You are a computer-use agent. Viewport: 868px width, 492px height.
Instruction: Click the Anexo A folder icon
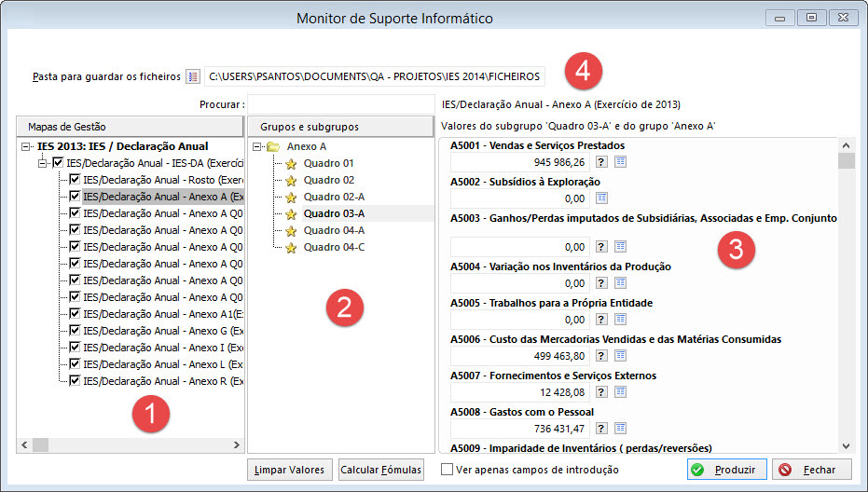pyautogui.click(x=273, y=146)
